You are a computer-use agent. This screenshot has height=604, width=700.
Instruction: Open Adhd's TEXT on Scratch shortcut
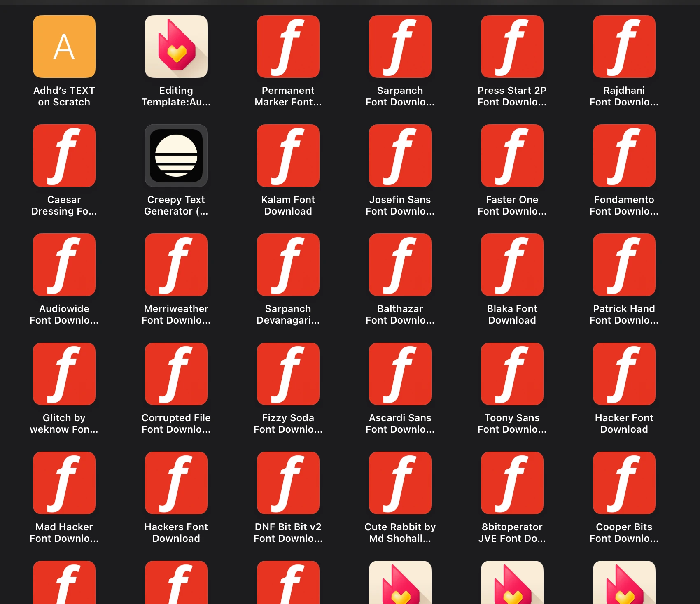click(64, 46)
